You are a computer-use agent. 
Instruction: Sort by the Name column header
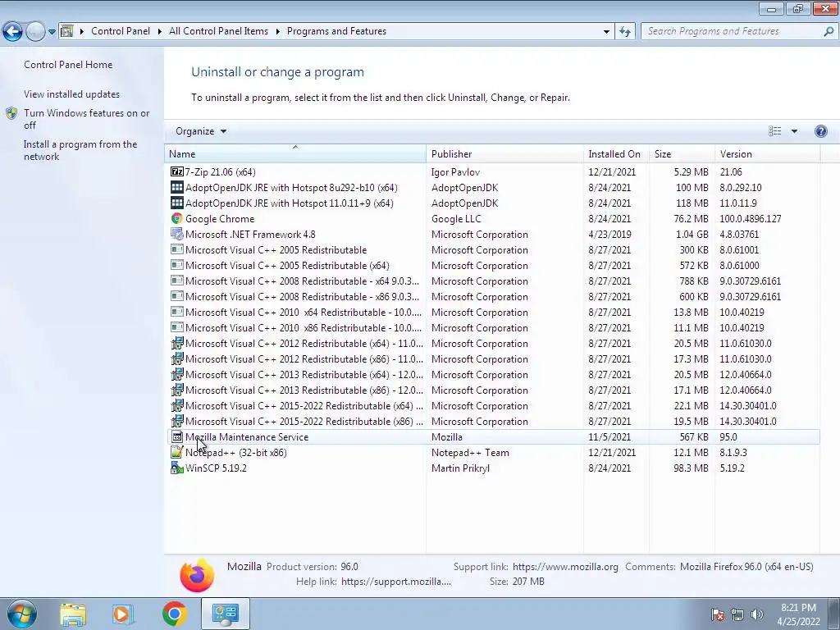click(295, 153)
